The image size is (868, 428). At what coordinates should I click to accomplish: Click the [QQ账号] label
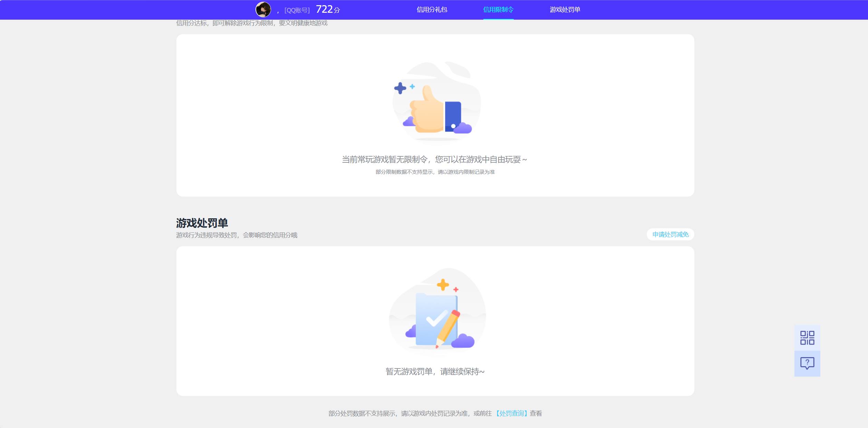click(297, 10)
